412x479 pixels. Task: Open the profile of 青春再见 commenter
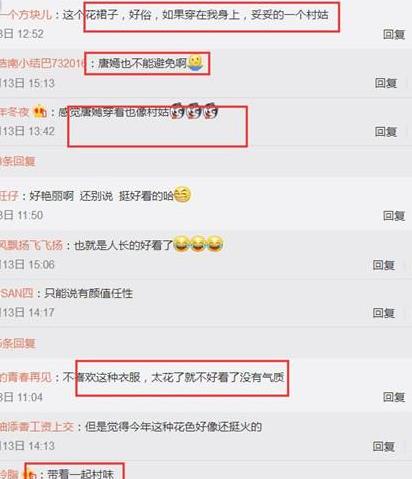click(x=26, y=377)
